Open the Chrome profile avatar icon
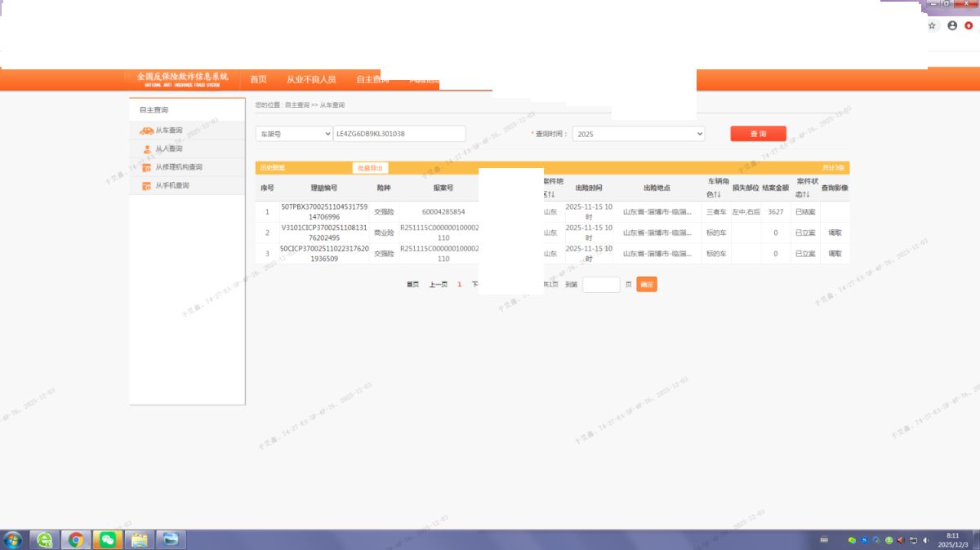980x550 pixels. pos(952,26)
